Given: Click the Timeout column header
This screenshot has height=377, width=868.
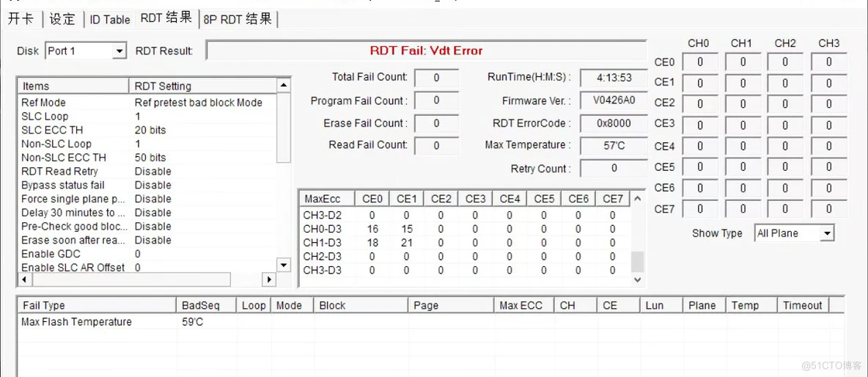Looking at the screenshot, I should pyautogui.click(x=803, y=305).
